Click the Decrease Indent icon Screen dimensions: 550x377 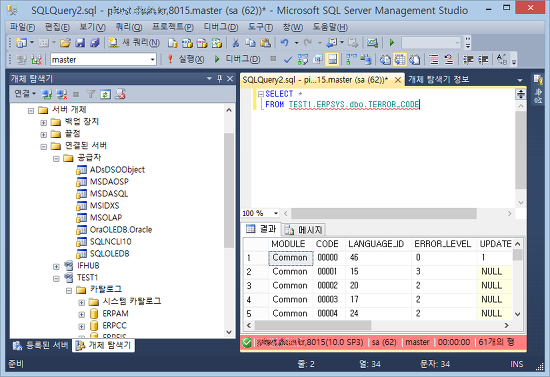click(x=468, y=60)
